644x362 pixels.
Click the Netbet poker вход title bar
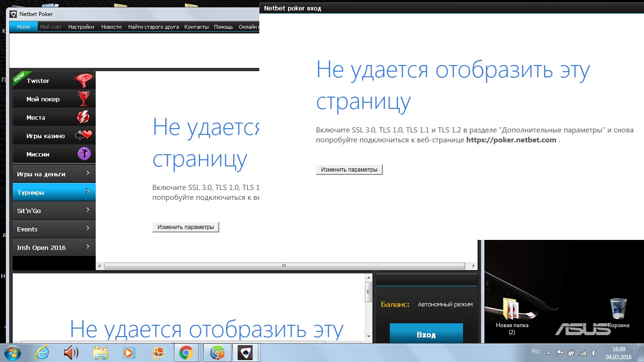point(452,8)
